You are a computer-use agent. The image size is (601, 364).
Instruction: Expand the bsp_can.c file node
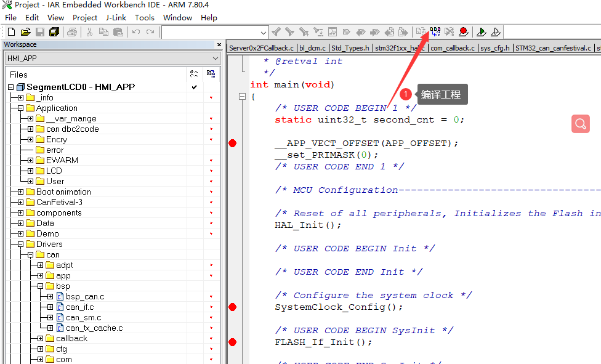point(50,296)
